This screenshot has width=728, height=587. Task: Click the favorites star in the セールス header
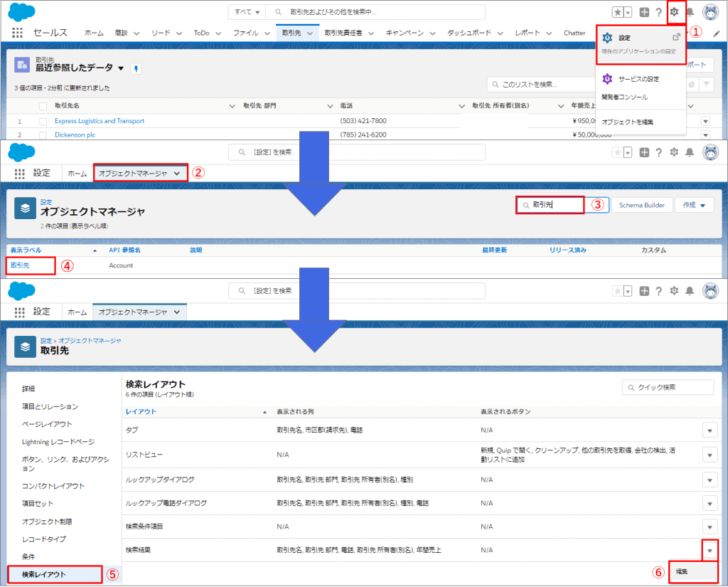tap(618, 13)
